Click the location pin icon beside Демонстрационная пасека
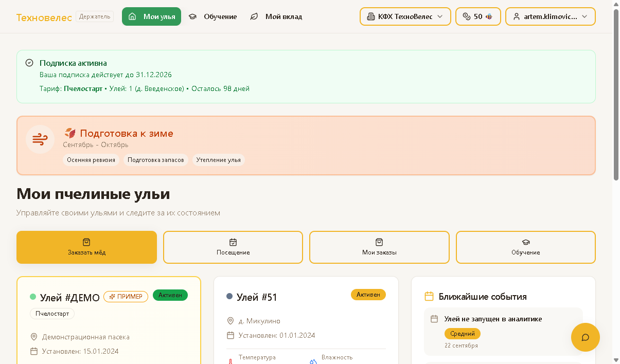 (x=34, y=337)
